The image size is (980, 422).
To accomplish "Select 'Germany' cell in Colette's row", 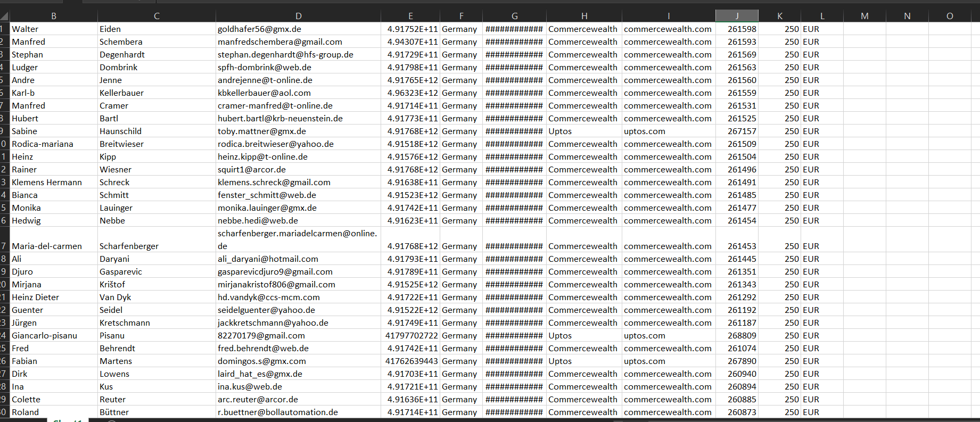I will [461, 399].
